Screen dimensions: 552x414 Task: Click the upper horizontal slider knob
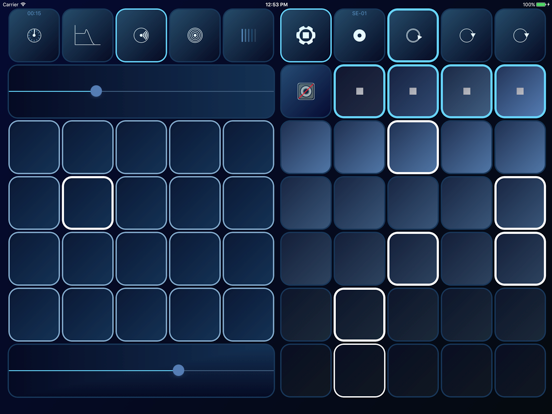(x=96, y=91)
